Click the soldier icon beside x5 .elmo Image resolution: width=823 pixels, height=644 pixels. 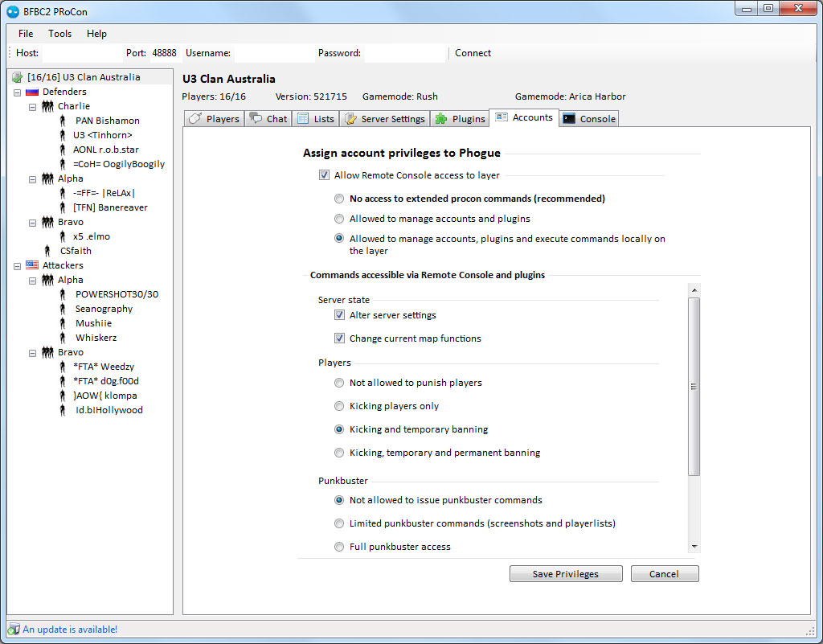tap(63, 236)
